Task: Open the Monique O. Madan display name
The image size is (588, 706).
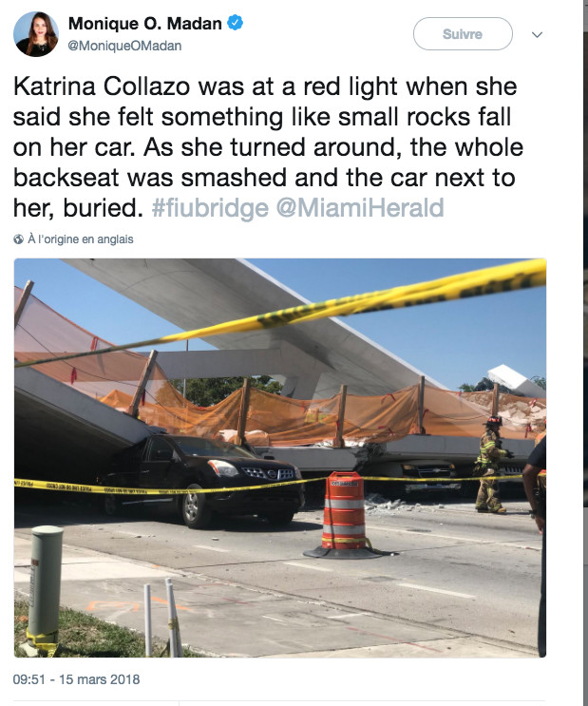Action: click(x=144, y=24)
